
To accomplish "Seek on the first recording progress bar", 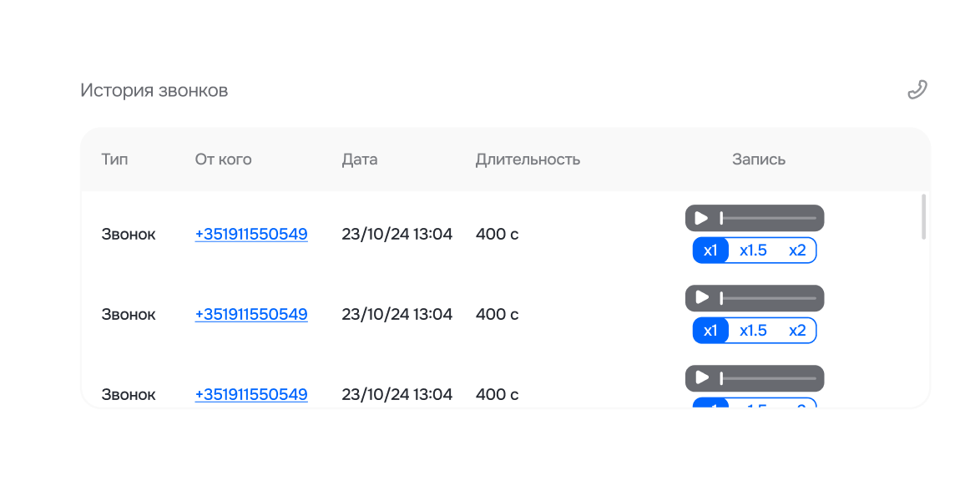I will [768, 218].
